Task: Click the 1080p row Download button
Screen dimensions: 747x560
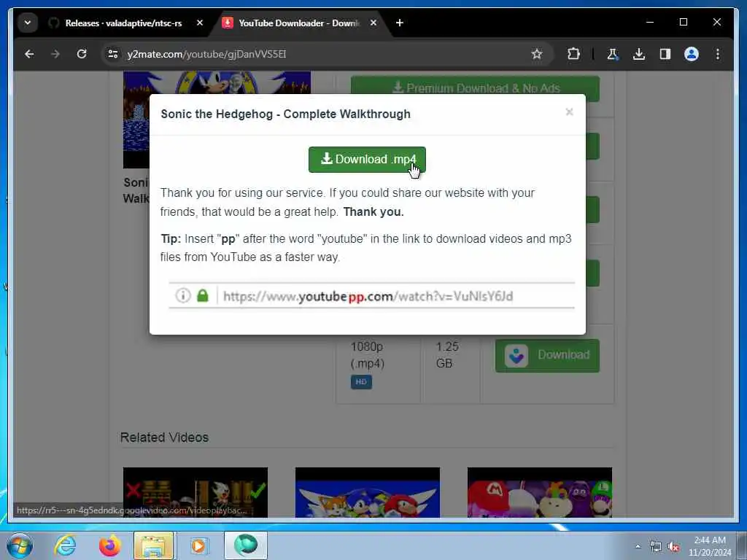Action: click(547, 355)
